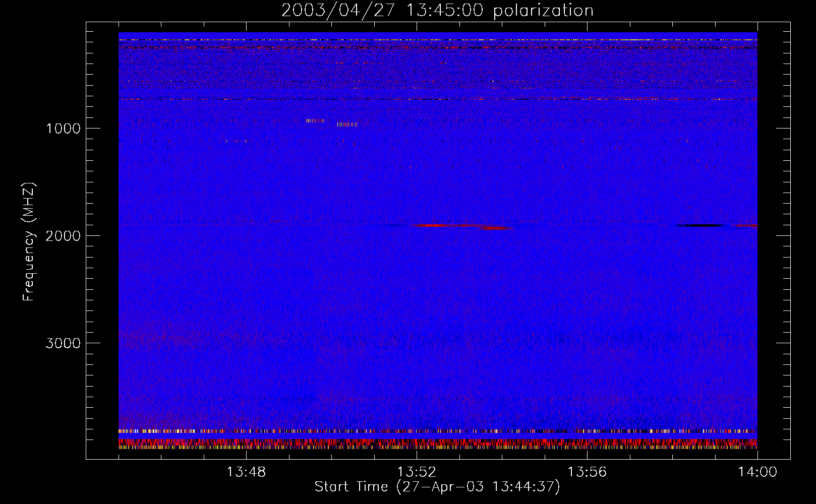Click the 'Start Time (27-Apr-03 13:44:37)' label

(x=437, y=487)
